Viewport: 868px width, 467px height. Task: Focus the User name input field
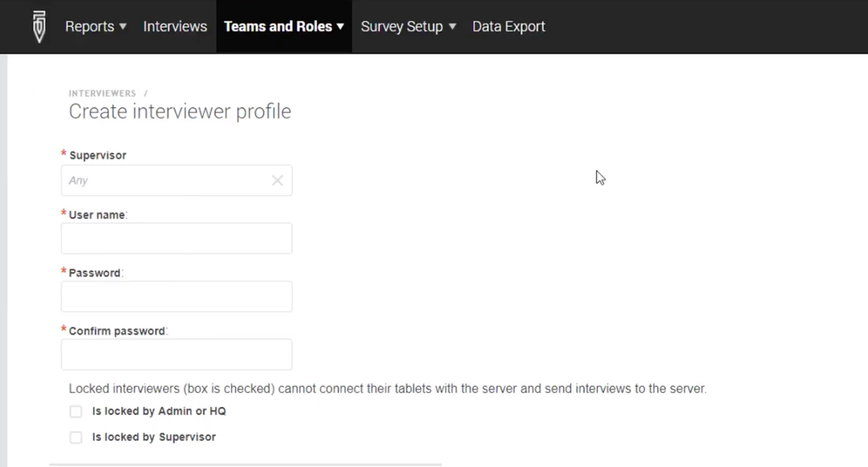pos(176,239)
